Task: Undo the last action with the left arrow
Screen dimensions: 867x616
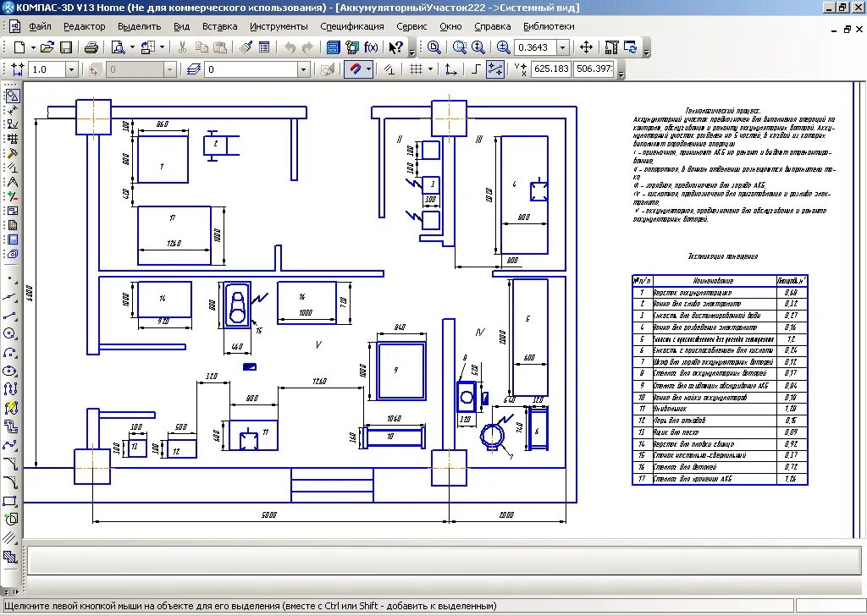Action: 290,47
